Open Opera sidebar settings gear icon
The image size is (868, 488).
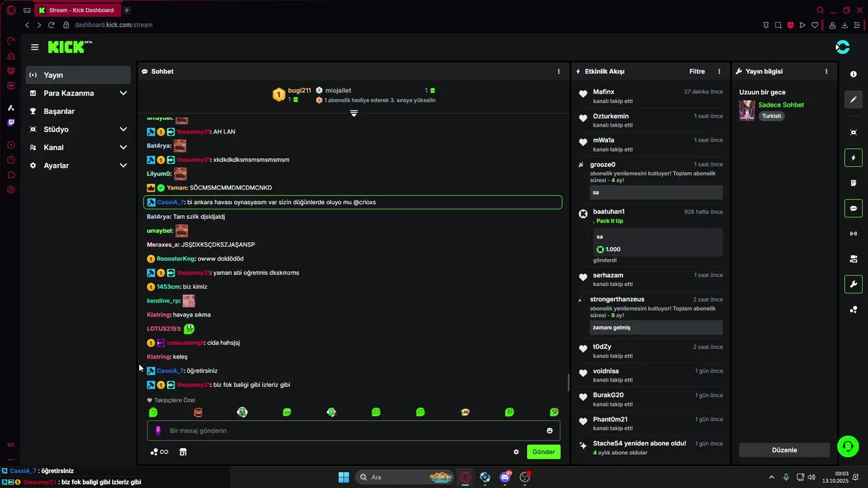(x=11, y=190)
